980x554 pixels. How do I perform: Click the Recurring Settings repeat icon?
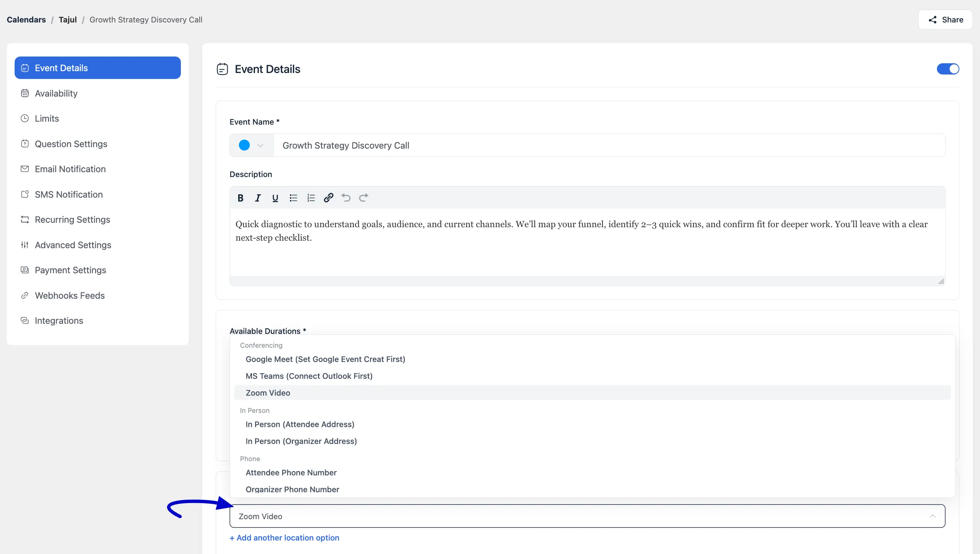(25, 220)
